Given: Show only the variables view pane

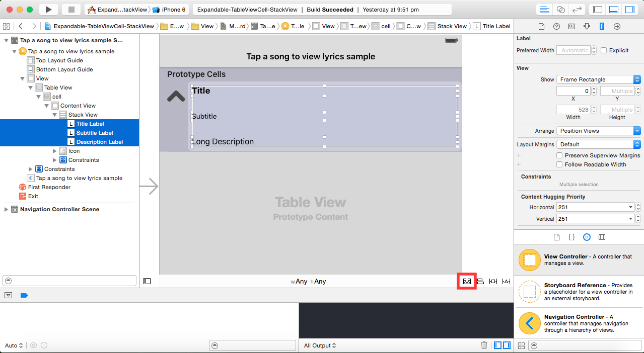Looking at the screenshot, I should point(498,345).
